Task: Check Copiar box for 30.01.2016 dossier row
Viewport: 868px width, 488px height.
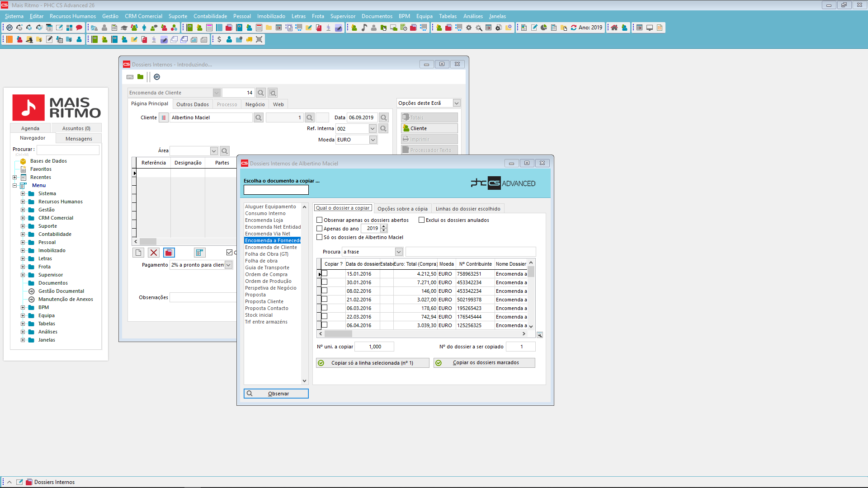Action: click(325, 282)
